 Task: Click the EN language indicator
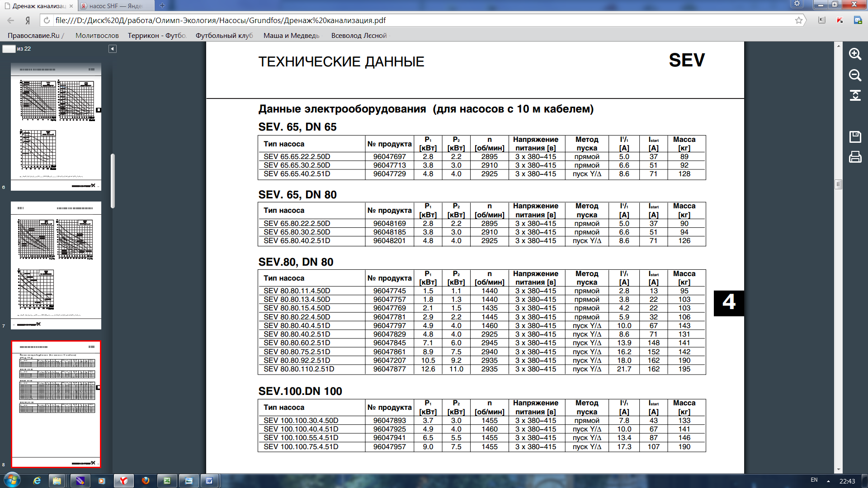tap(814, 480)
